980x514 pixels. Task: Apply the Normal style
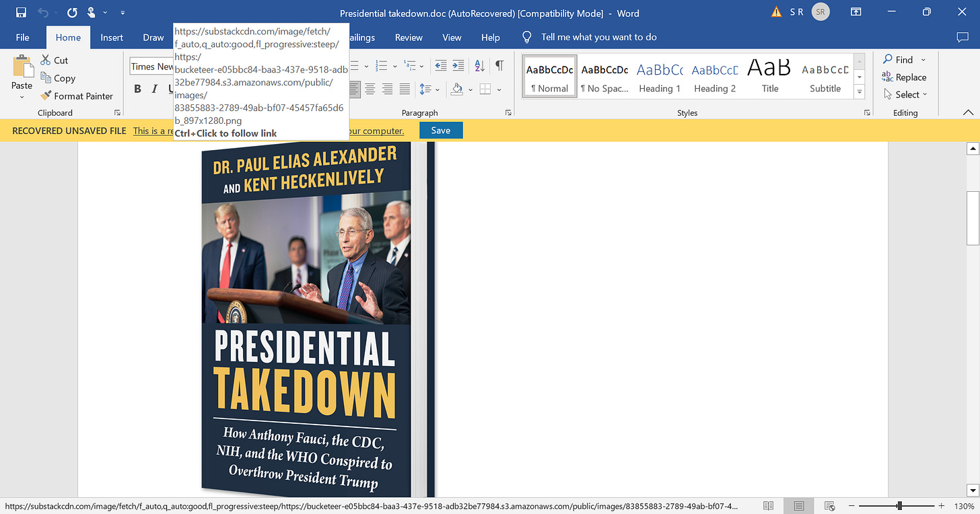(549, 77)
